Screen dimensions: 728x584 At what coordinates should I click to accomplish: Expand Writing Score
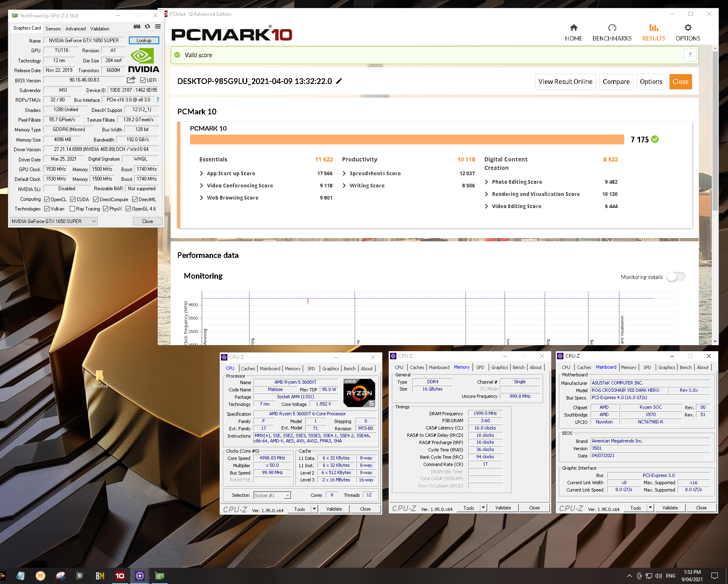(344, 185)
